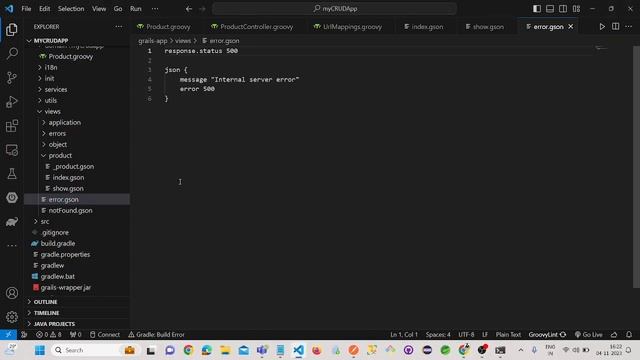Open File Explorer from taskbar
The height and width of the screenshot is (360, 640).
point(225,350)
